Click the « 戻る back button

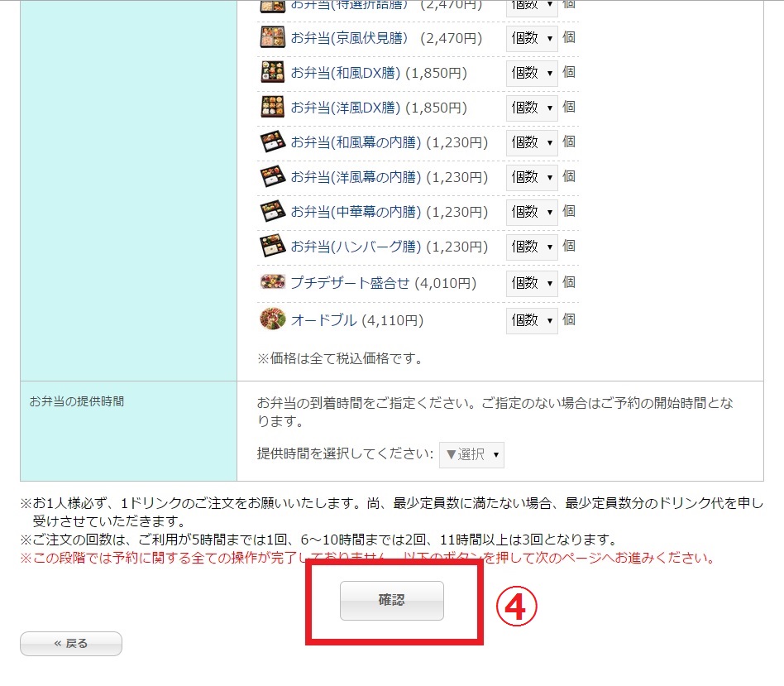coord(71,644)
